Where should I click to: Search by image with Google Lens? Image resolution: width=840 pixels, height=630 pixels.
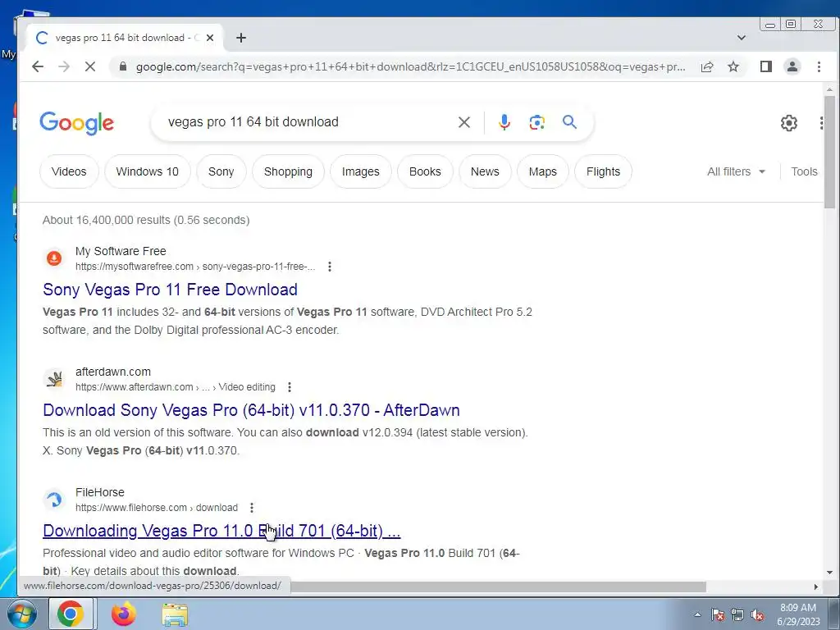(536, 122)
